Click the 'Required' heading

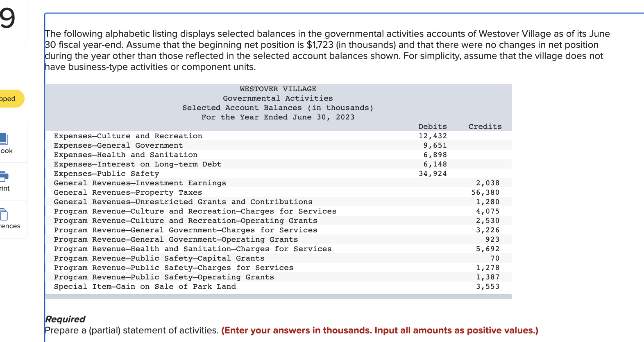tap(65, 319)
